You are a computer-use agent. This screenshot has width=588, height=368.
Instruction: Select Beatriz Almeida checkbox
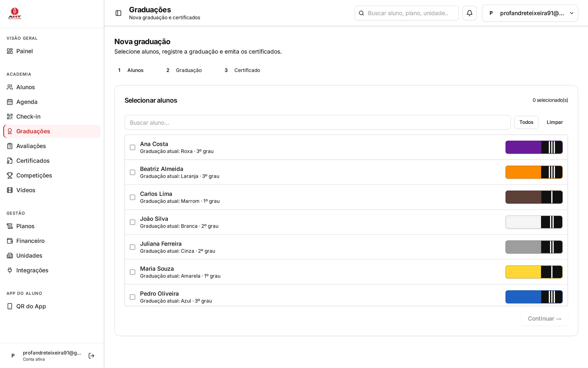(x=133, y=172)
